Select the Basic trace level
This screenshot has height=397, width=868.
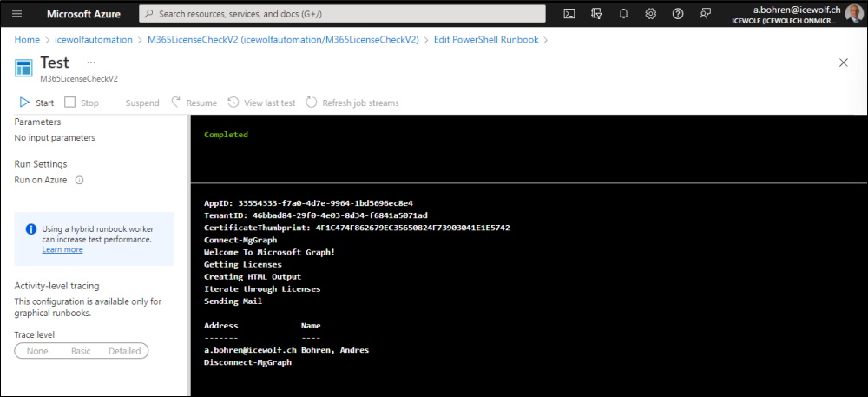(x=81, y=351)
